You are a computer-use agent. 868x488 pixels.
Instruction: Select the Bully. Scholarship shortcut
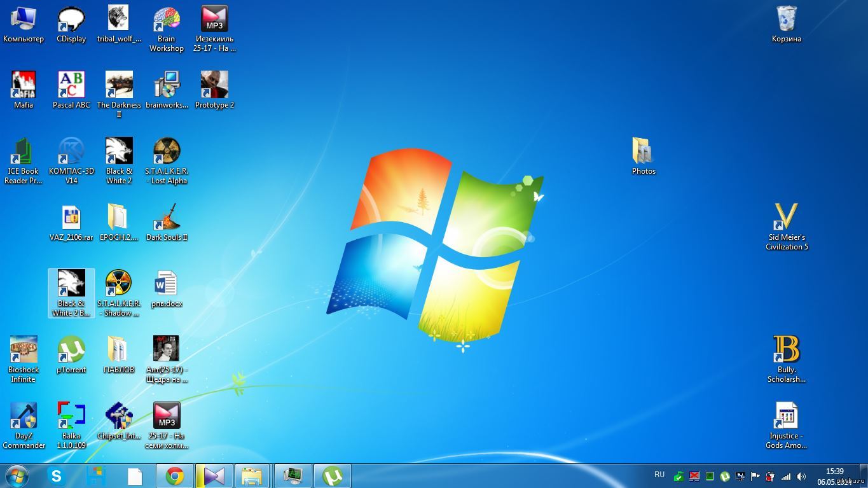tap(787, 360)
